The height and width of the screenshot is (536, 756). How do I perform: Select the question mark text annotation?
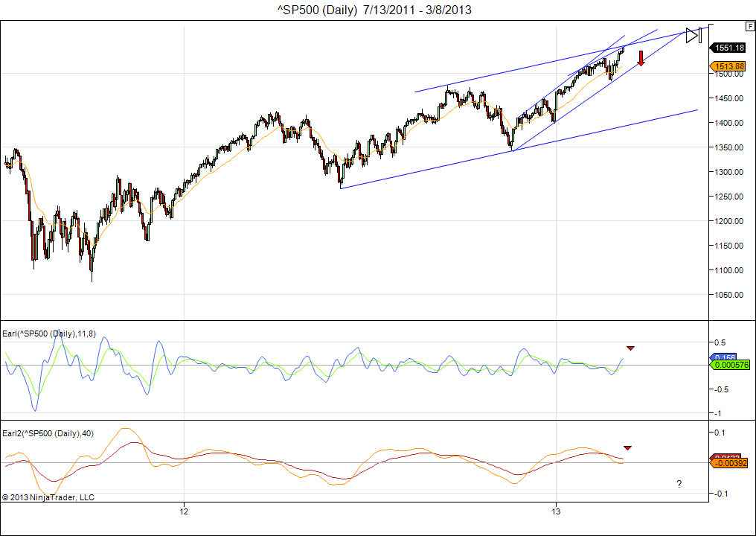pyautogui.click(x=679, y=484)
